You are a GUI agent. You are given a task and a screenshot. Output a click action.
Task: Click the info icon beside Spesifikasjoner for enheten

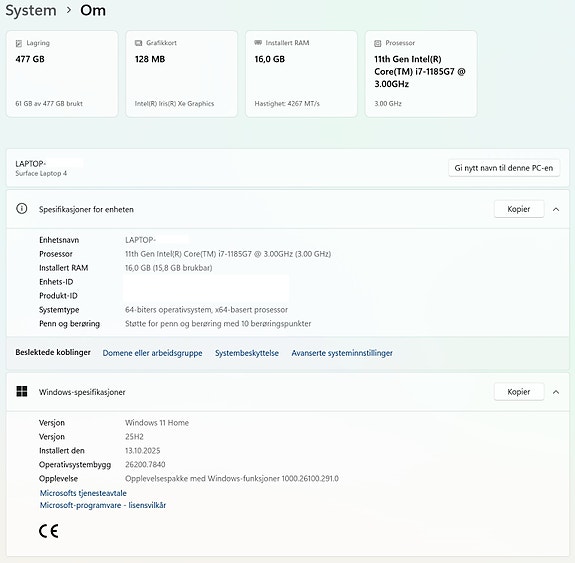point(22,209)
